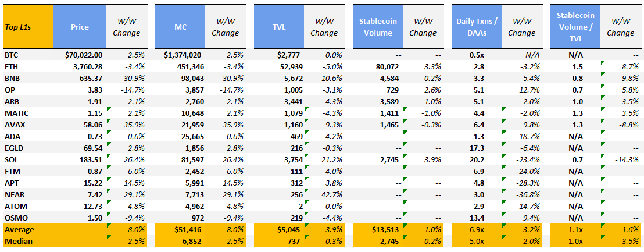
Task: Click Average Daily Txns cell 6.9x
Action: [477, 229]
